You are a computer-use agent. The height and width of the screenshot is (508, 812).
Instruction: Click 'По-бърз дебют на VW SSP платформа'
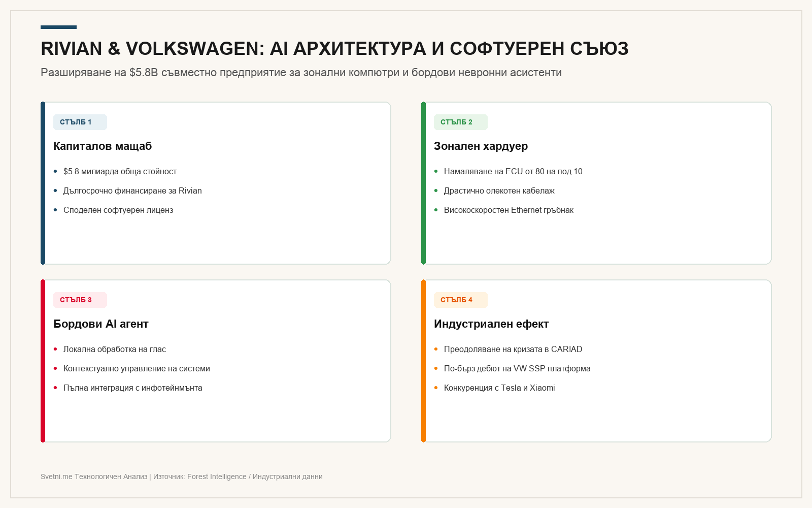click(517, 369)
